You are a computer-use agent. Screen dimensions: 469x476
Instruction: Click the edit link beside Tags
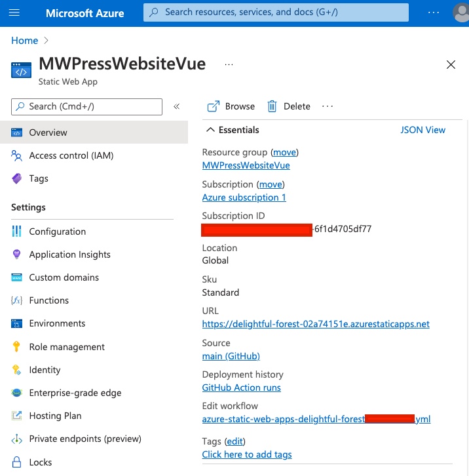click(235, 441)
